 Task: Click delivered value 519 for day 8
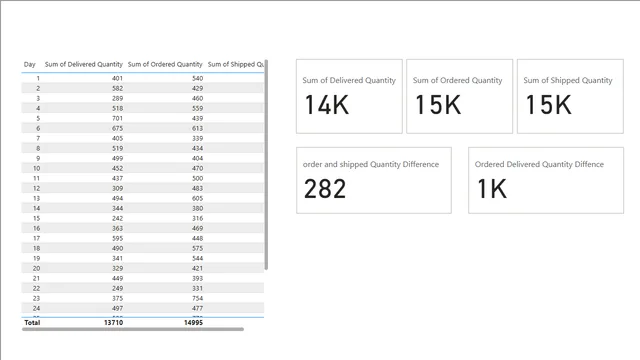tap(117, 148)
